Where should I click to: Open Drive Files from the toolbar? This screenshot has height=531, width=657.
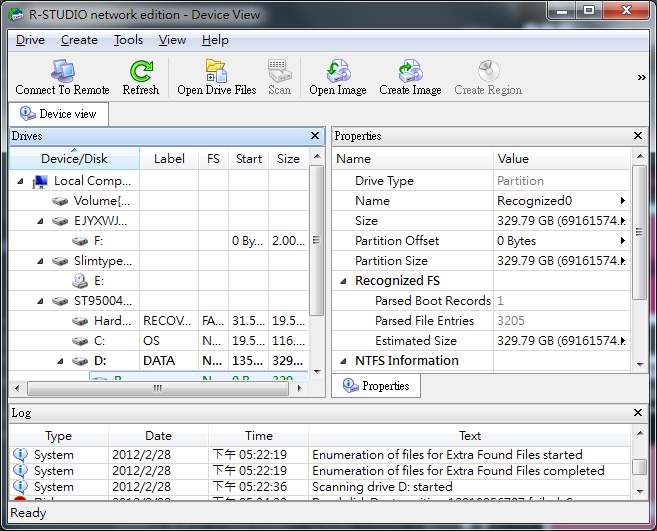tap(216, 71)
